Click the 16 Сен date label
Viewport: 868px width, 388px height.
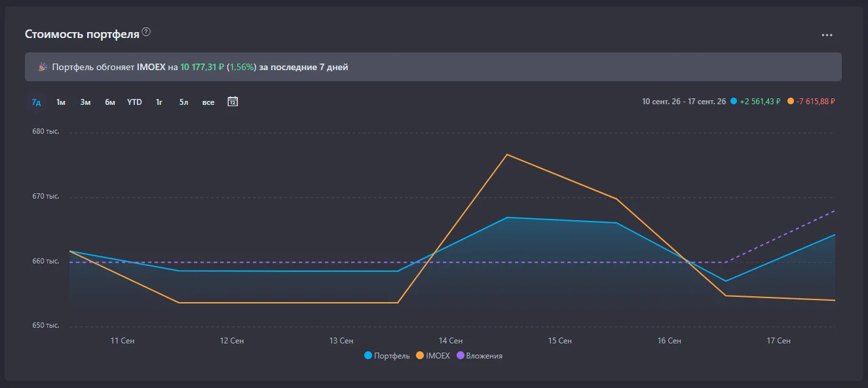(670, 341)
